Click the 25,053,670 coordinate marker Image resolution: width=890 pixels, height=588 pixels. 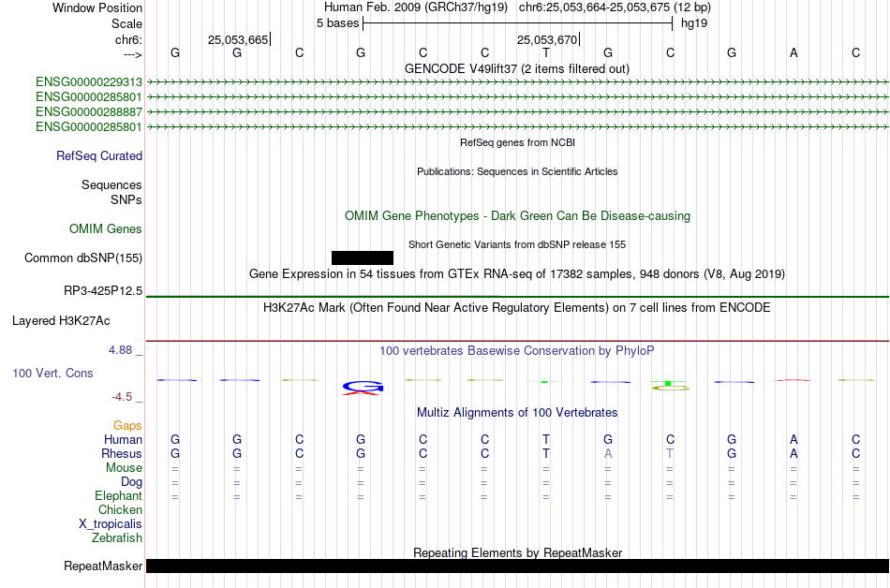pyautogui.click(x=547, y=39)
